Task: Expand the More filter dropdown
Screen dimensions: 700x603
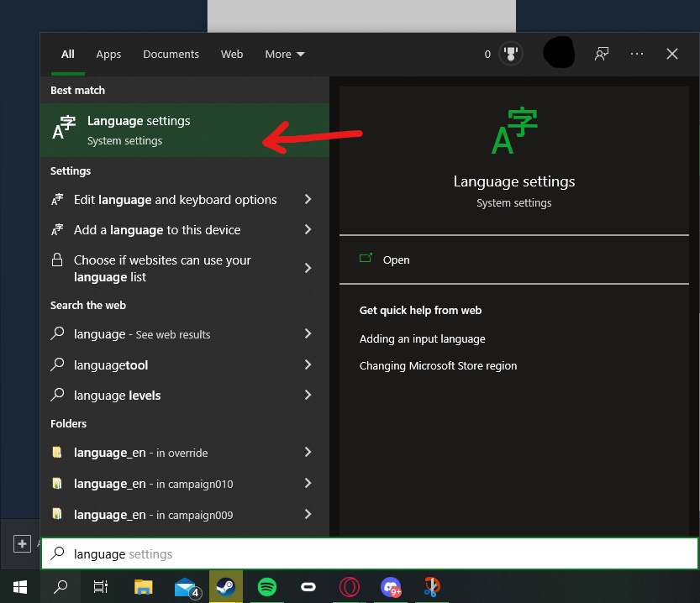Action: (284, 54)
